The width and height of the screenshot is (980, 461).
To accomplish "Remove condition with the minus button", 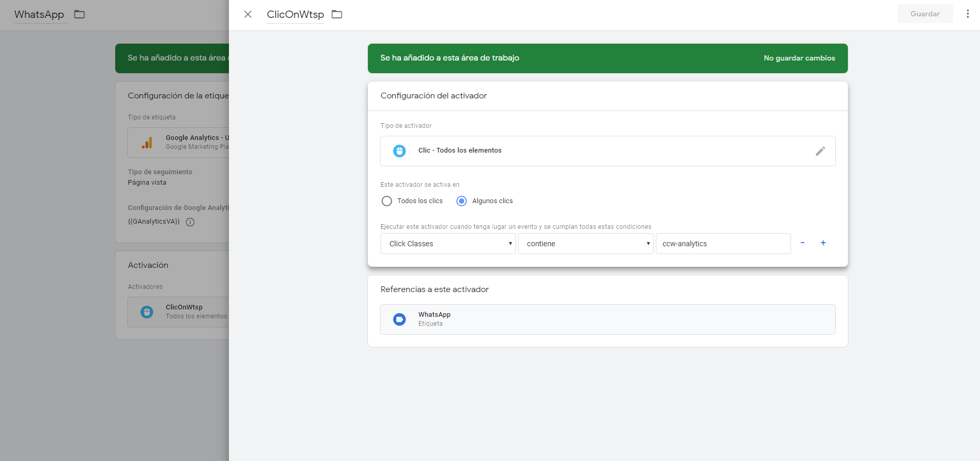I will tap(802, 243).
